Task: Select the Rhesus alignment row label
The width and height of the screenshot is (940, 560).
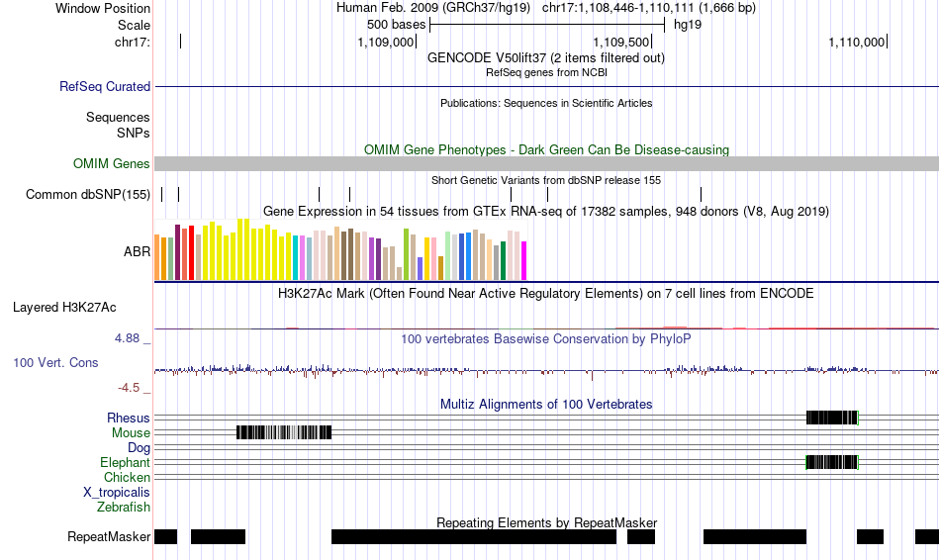Action: click(129, 418)
